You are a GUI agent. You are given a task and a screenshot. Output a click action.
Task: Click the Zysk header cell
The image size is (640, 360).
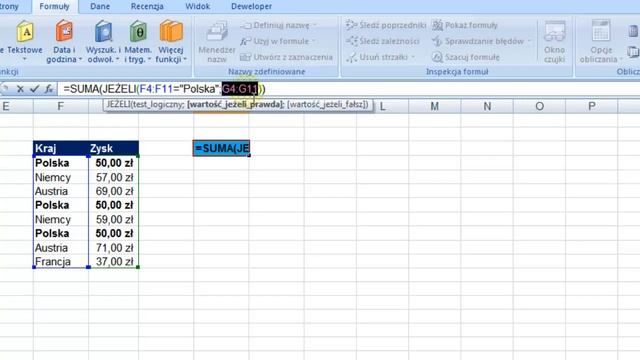click(113, 148)
